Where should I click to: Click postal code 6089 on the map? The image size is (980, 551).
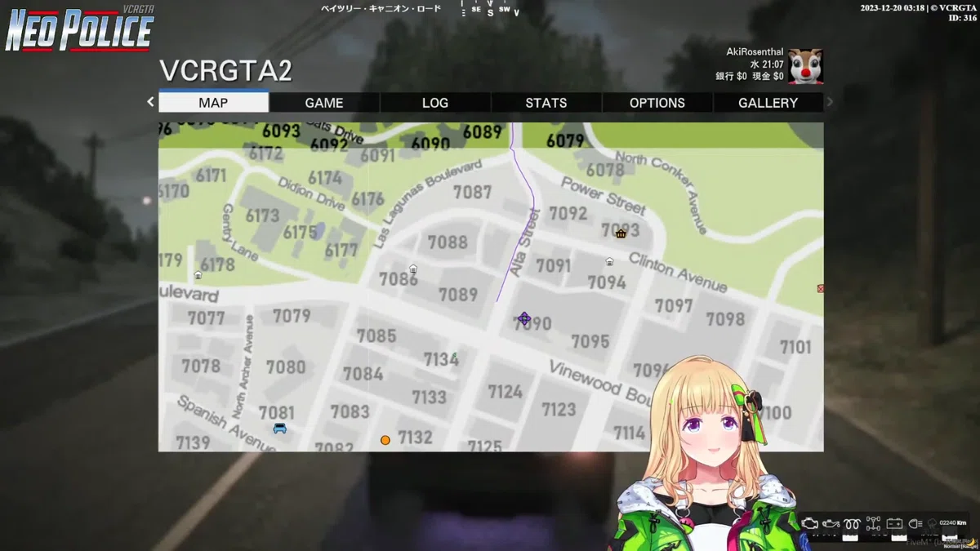click(482, 131)
